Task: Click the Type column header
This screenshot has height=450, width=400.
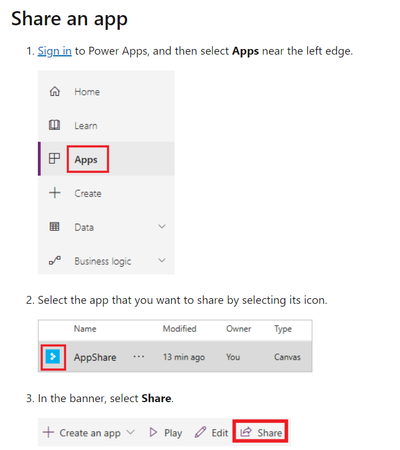Action: [283, 329]
